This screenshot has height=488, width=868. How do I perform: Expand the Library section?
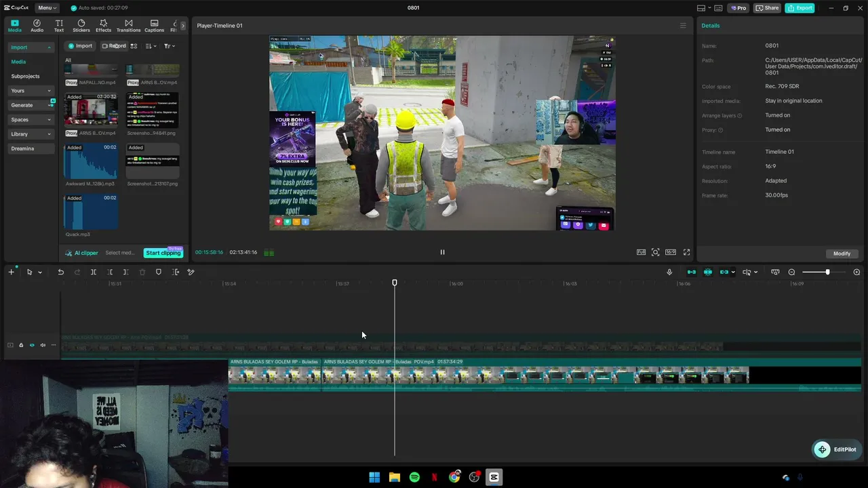pyautogui.click(x=31, y=134)
